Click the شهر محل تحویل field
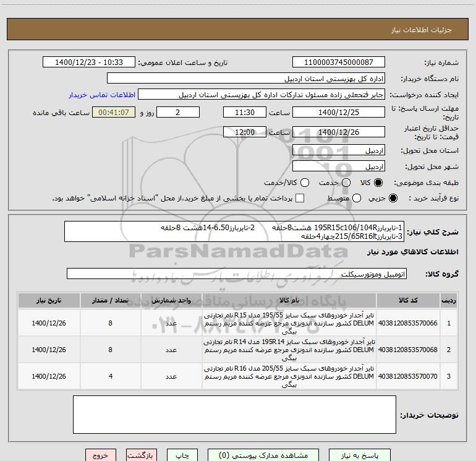 (339, 166)
